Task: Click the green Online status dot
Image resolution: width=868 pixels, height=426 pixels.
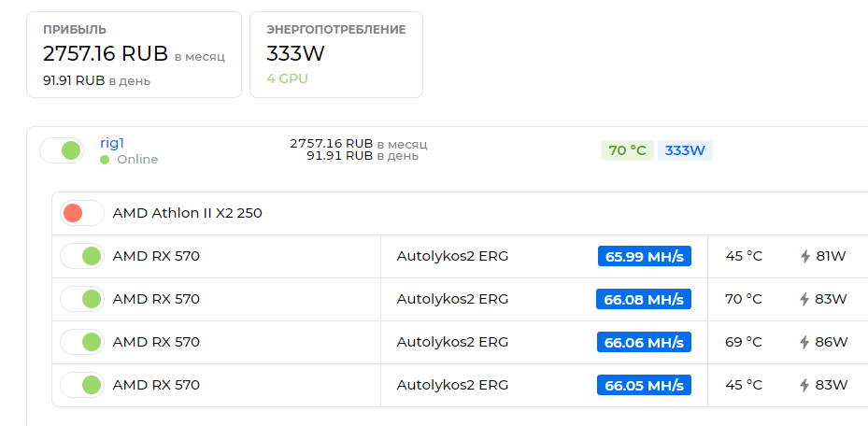Action: pos(105,160)
